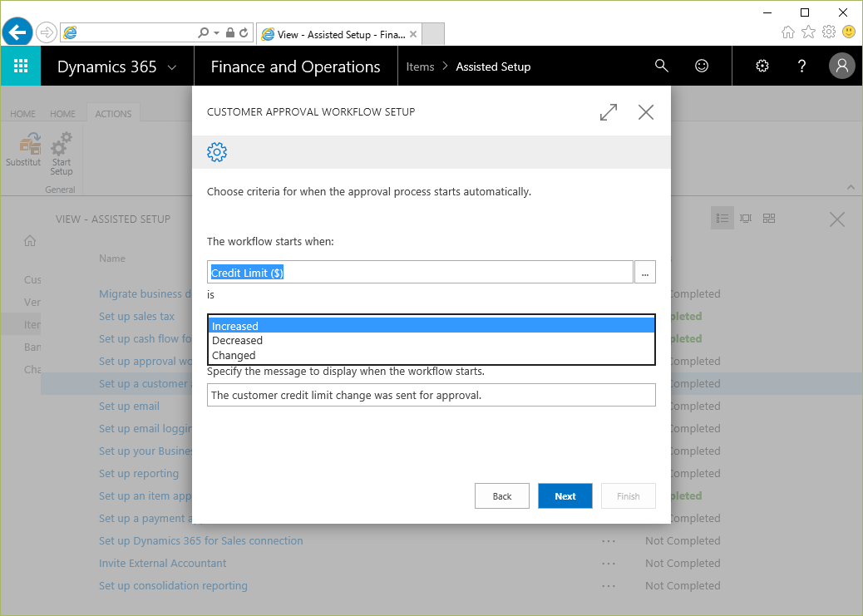The image size is (863, 616).
Task: Open the address bar search dropdown arrow
Action: (216, 33)
